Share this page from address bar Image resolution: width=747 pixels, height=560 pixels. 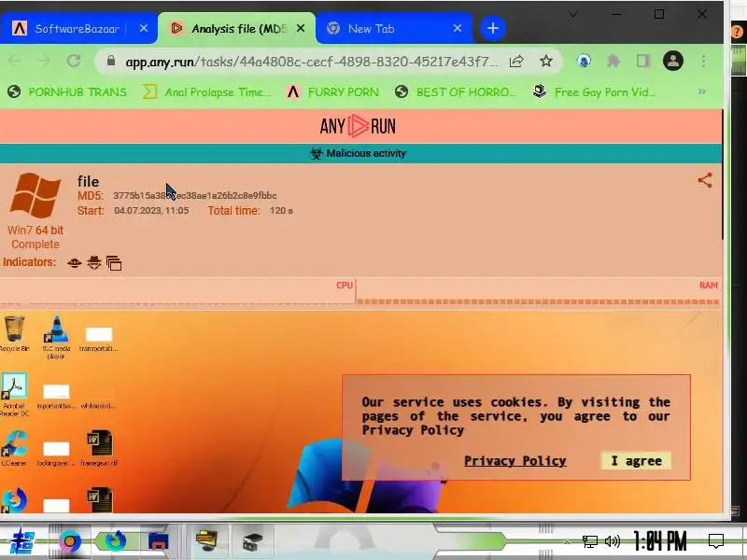click(516, 61)
